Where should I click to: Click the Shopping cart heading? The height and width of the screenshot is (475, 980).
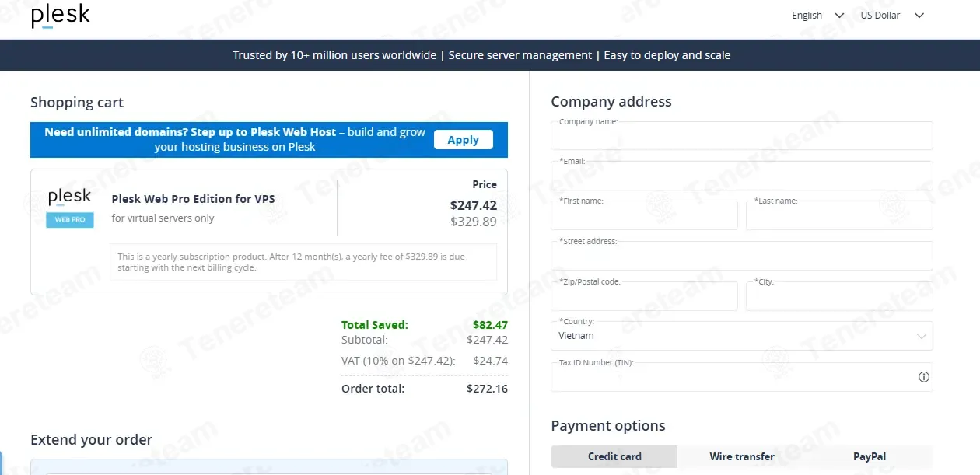click(77, 103)
